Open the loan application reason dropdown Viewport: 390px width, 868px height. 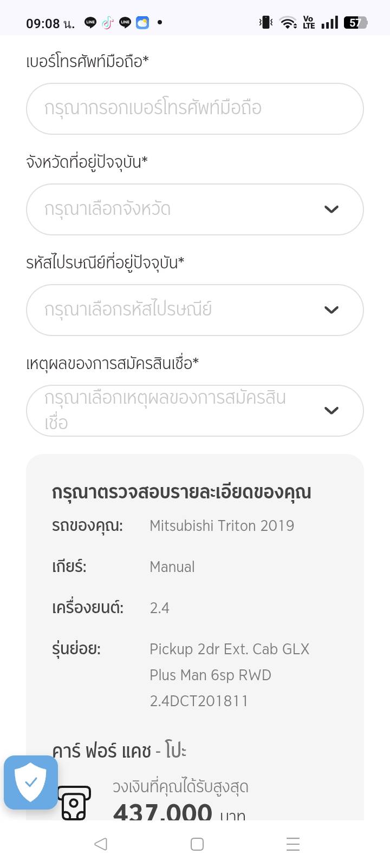[x=194, y=411]
